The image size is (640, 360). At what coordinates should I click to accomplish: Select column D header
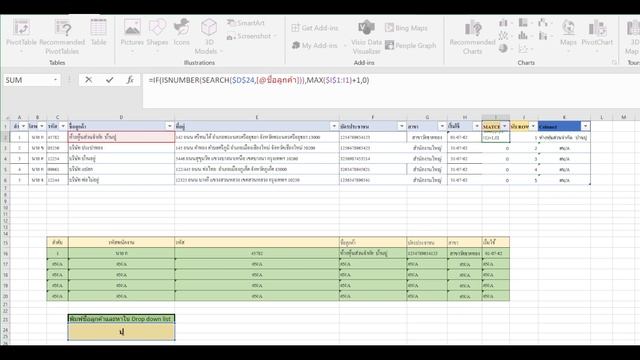click(121, 118)
